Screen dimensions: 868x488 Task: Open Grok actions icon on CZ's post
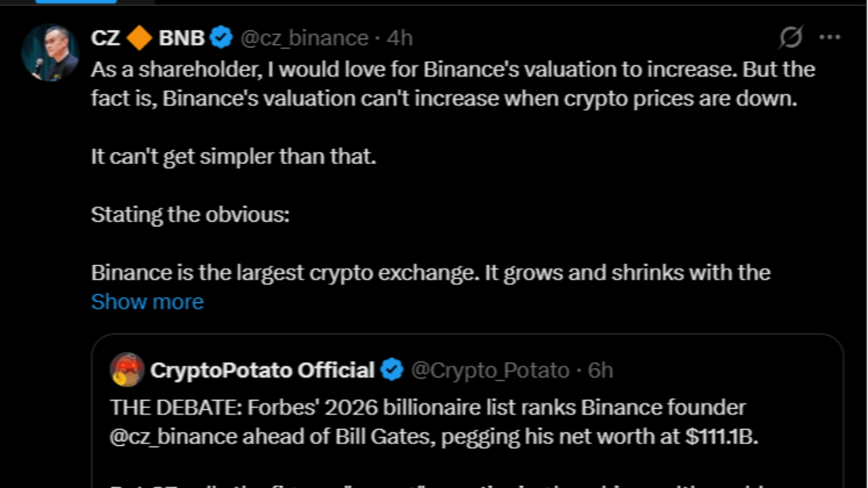tap(791, 38)
